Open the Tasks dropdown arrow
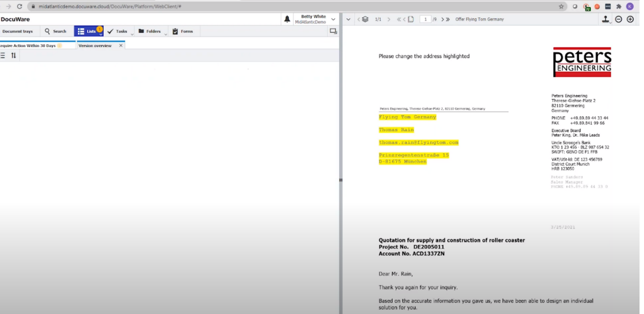The height and width of the screenshot is (314, 644). click(132, 34)
